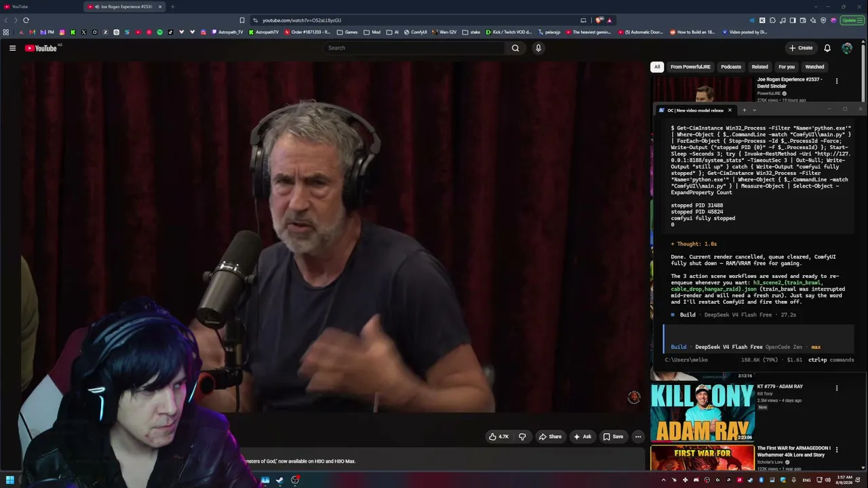Open the Spotify bookmark icon
868x488 pixels.
[x=160, y=32]
